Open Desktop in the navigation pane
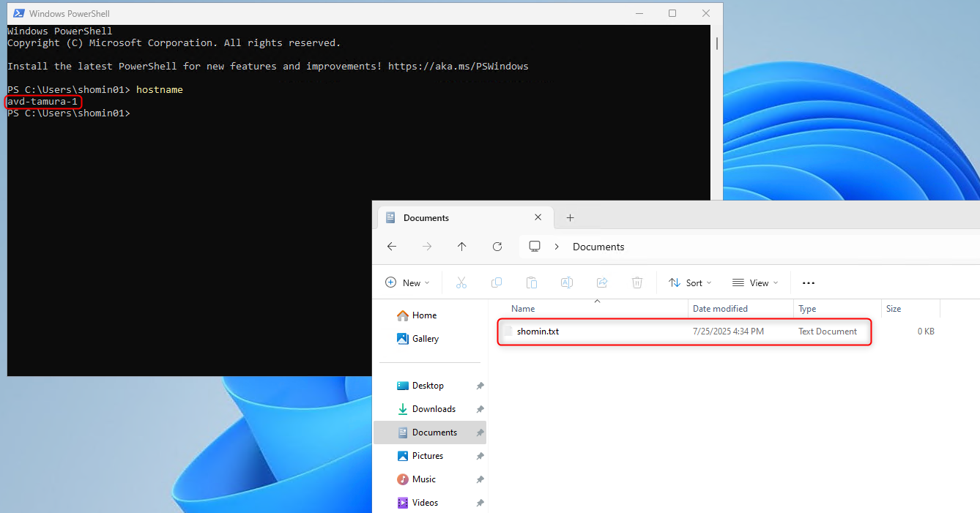980x513 pixels. (x=420, y=386)
